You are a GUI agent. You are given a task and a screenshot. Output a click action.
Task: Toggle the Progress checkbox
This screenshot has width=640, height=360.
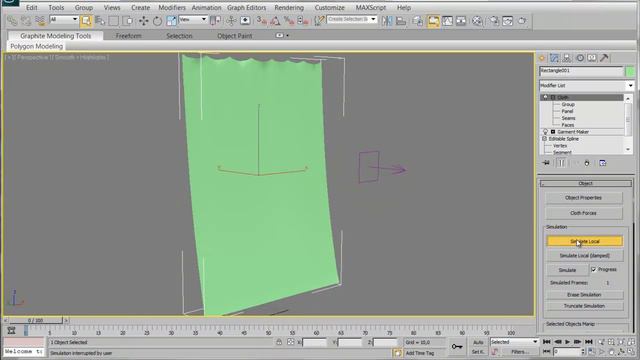point(593,269)
